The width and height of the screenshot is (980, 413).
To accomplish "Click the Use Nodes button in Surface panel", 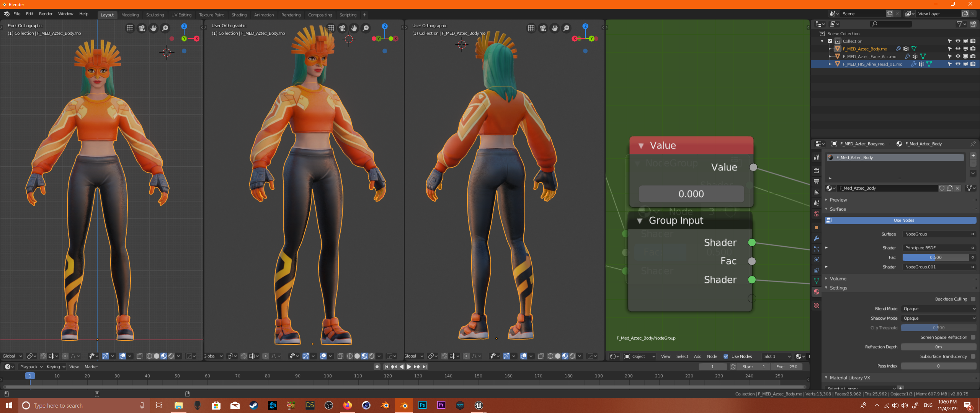I will click(x=900, y=220).
